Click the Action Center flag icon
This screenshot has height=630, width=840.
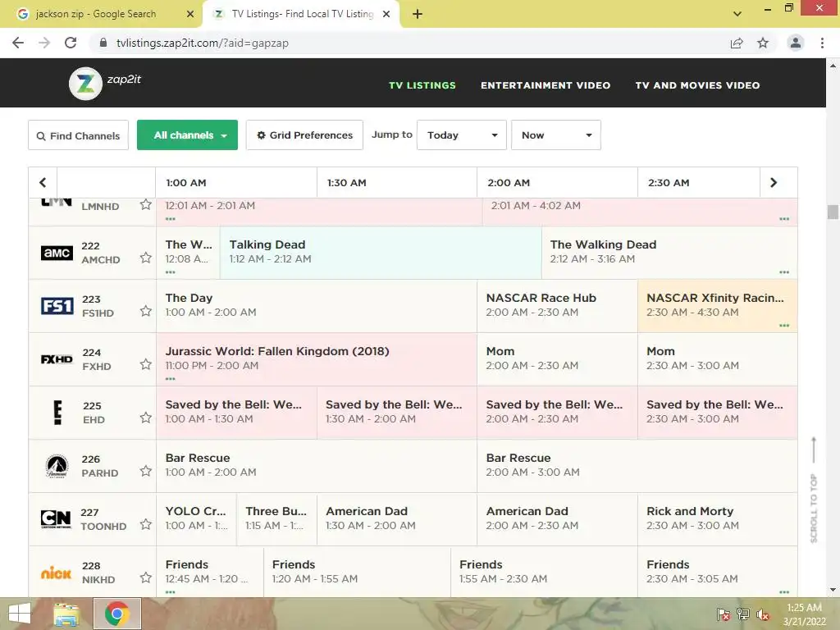(724, 614)
